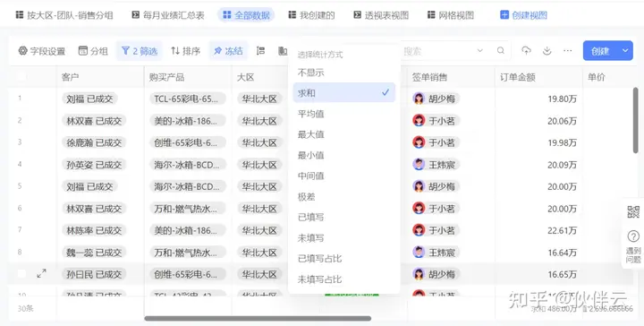This screenshot has width=644, height=326.
Task: Click the blue 创建 button
Action: coord(600,50)
